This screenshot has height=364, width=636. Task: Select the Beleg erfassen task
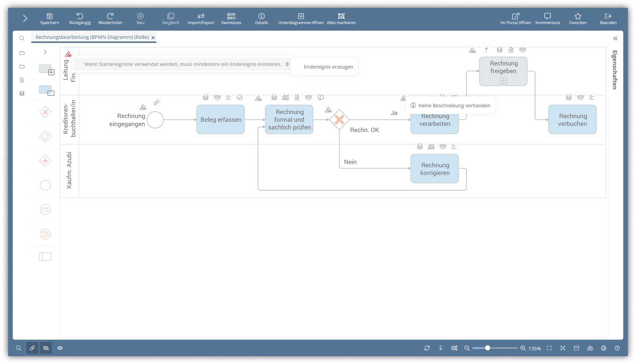221,119
